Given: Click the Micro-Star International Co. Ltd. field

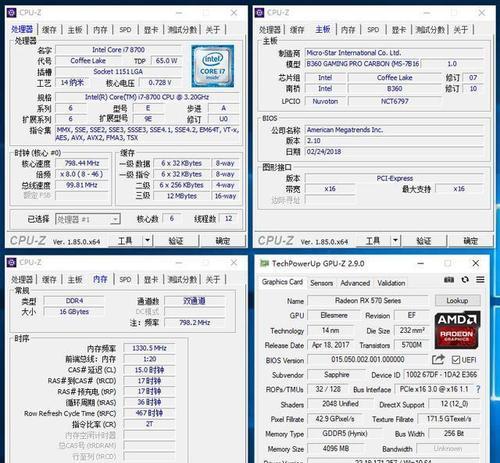Looking at the screenshot, I should click(x=394, y=53).
